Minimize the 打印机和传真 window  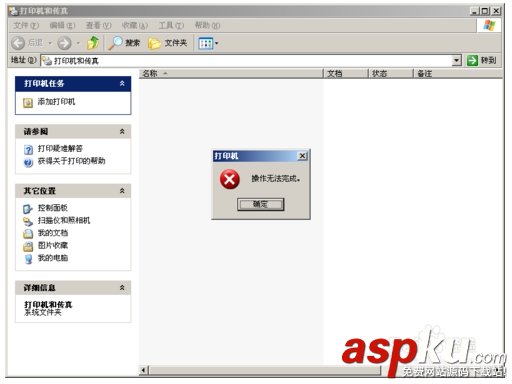point(475,11)
